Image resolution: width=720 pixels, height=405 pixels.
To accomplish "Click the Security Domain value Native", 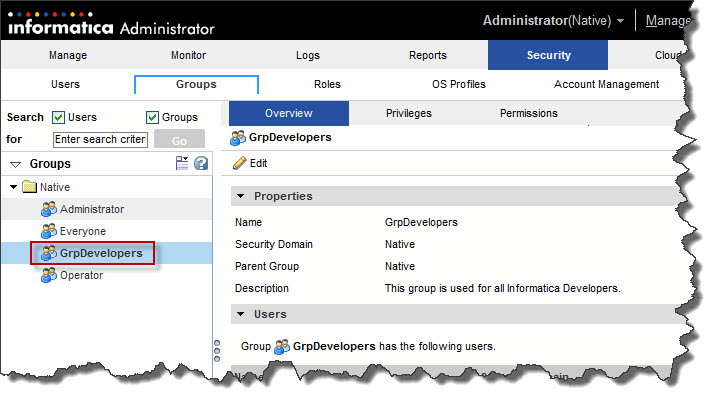I will pos(399,244).
